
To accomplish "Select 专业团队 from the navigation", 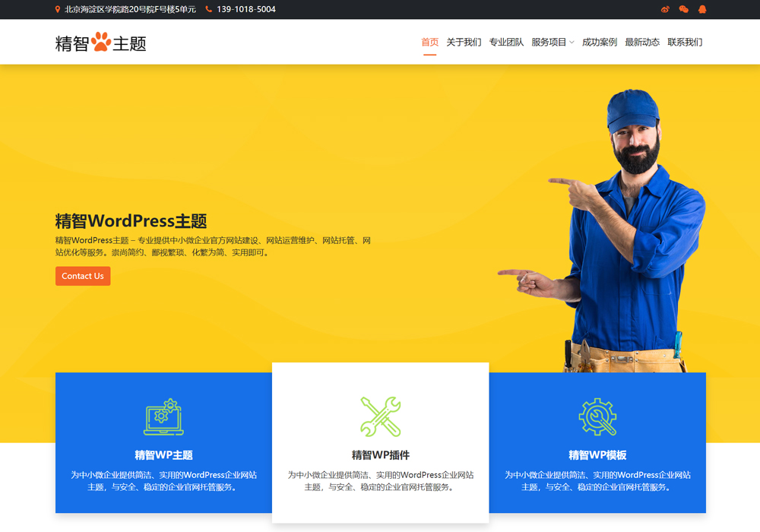I will tap(505, 43).
